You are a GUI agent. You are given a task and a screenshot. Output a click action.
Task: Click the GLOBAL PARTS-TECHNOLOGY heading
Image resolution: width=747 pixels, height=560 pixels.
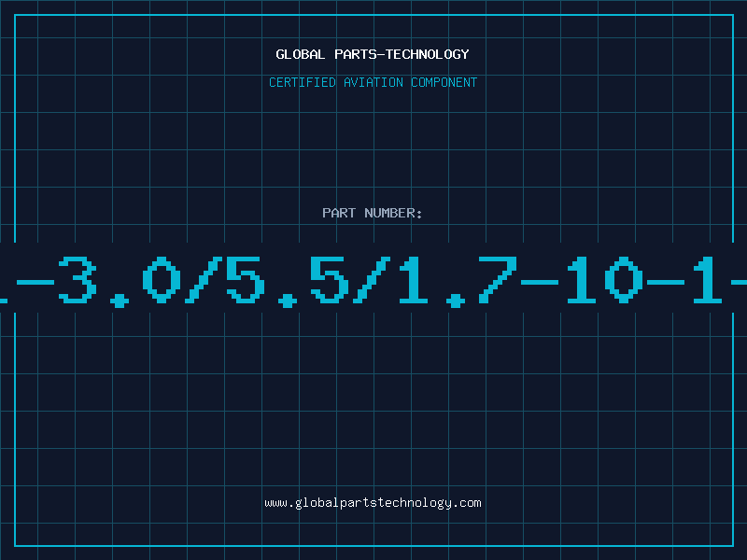pos(373,54)
